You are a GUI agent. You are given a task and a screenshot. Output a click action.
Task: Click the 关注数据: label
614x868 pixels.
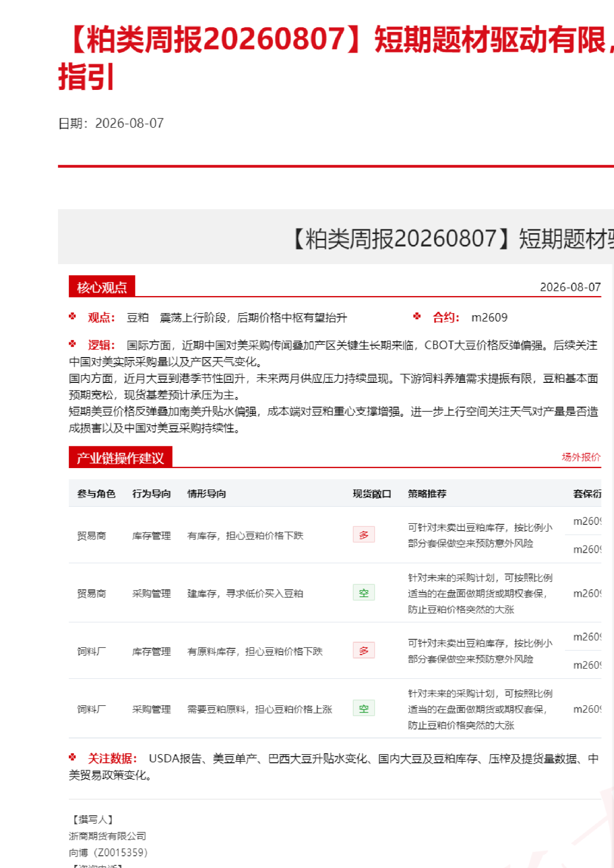112,758
